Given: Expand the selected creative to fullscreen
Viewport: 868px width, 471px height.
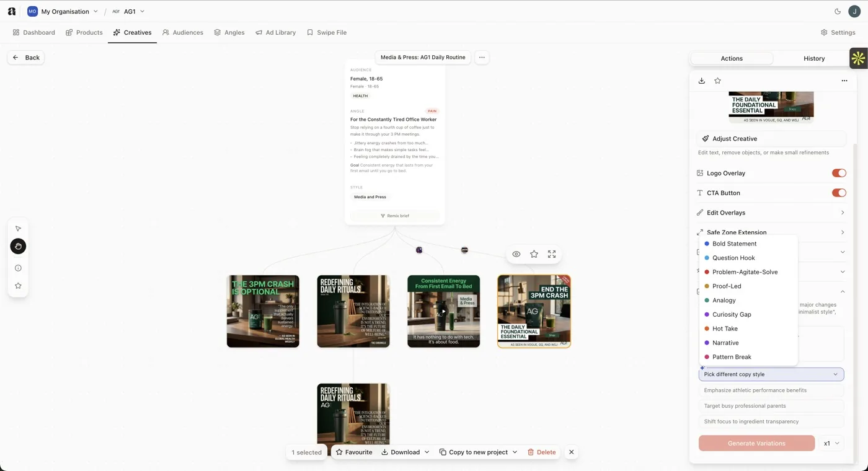Looking at the screenshot, I should (x=551, y=254).
